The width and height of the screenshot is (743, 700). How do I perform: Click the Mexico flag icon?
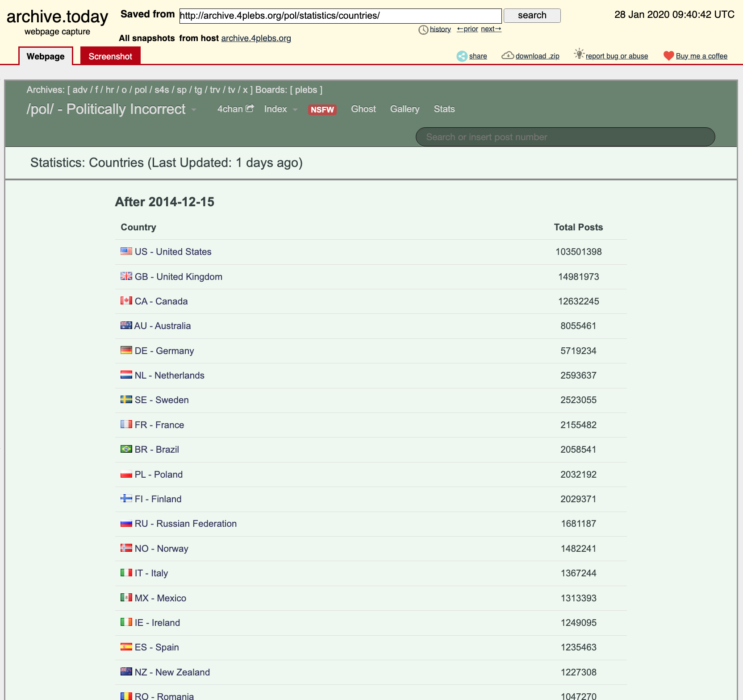pos(126,598)
